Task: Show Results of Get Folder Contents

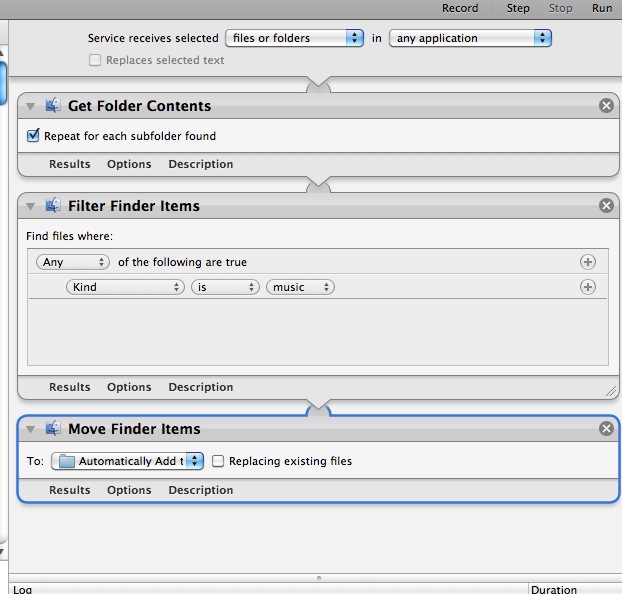Action: pyautogui.click(x=70, y=164)
